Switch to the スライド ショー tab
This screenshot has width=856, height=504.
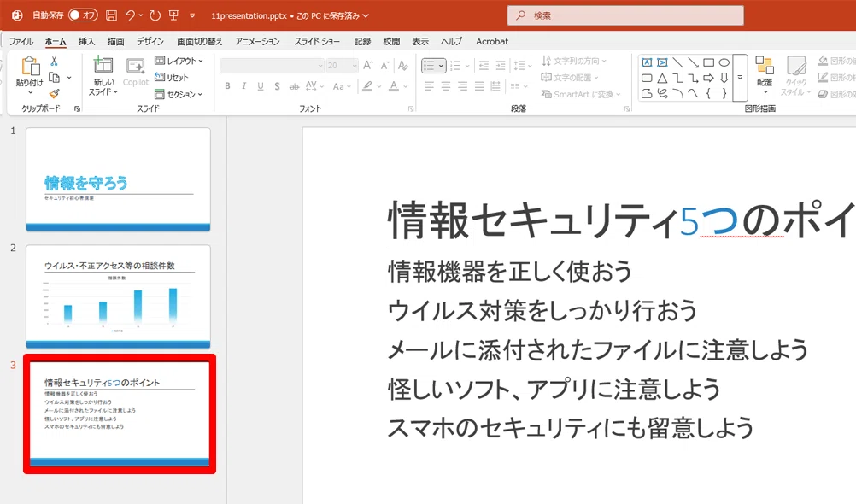[317, 42]
